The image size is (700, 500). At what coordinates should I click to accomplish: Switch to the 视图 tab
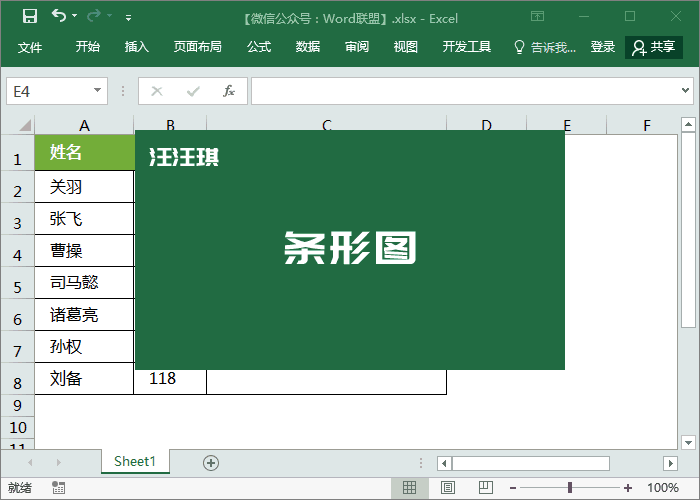405,46
